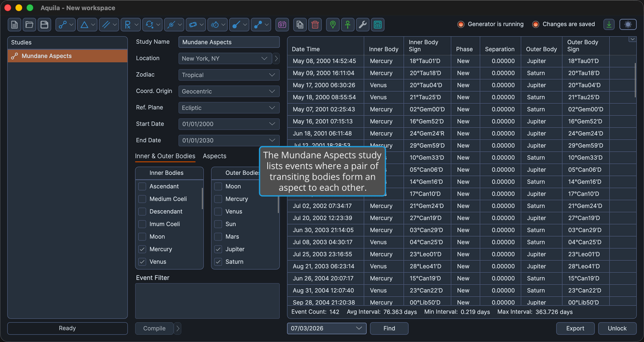Open settings with the wrench icon
This screenshot has height=342, width=644.
click(363, 25)
